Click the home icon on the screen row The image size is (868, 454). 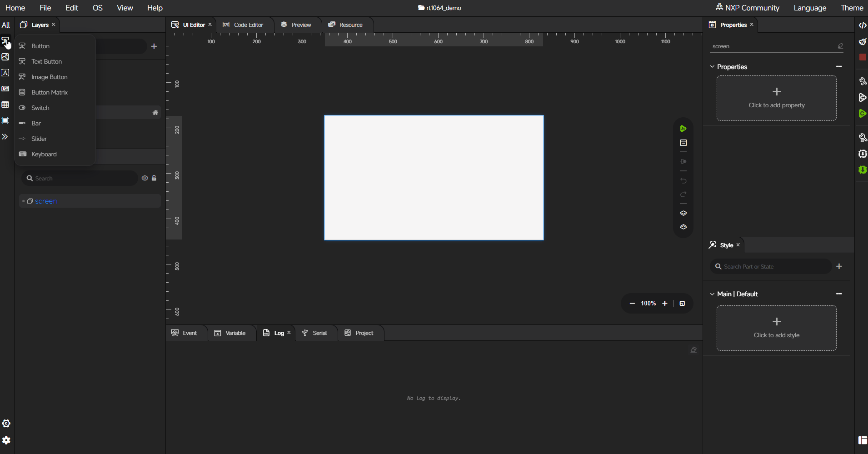pos(155,113)
